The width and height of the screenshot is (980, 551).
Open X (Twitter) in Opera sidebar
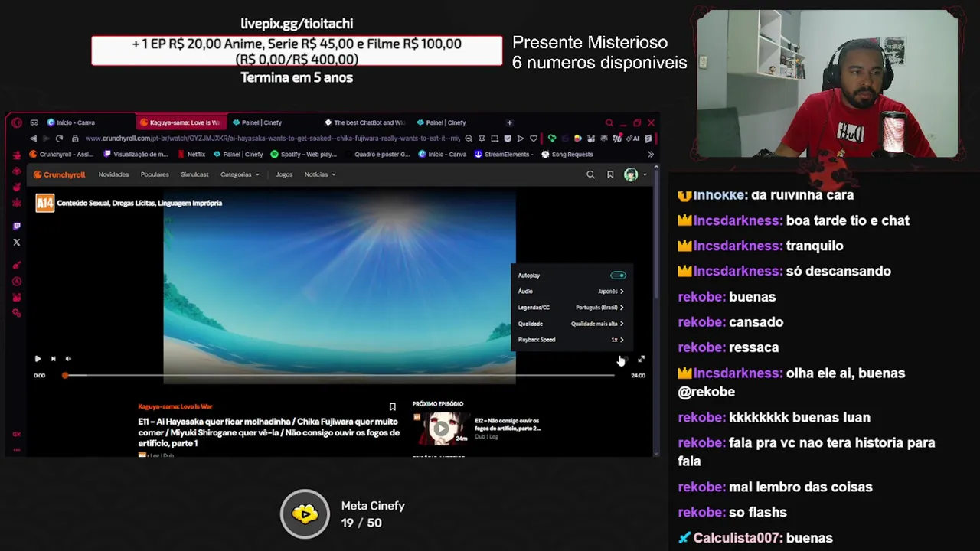click(x=17, y=242)
